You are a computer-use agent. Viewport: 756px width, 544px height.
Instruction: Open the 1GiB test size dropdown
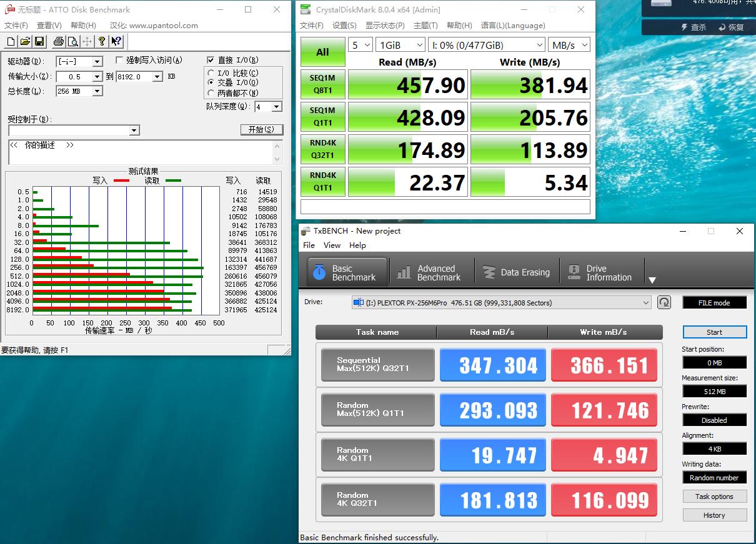click(x=400, y=45)
